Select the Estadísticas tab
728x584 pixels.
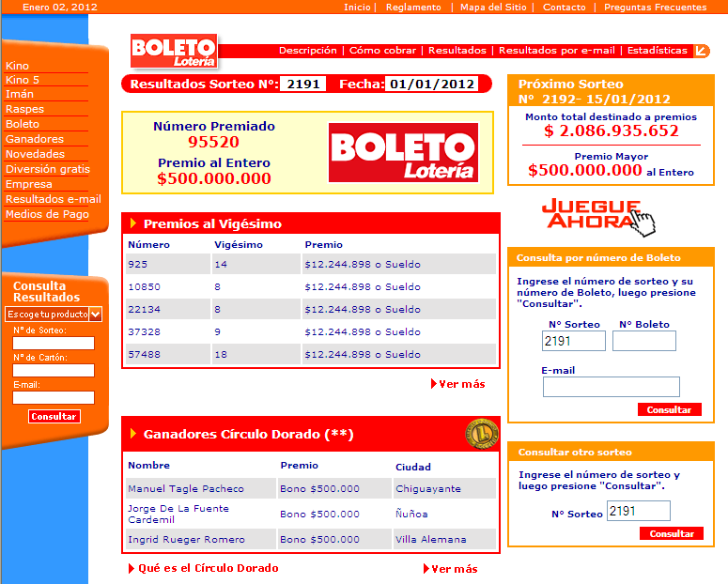point(657,50)
